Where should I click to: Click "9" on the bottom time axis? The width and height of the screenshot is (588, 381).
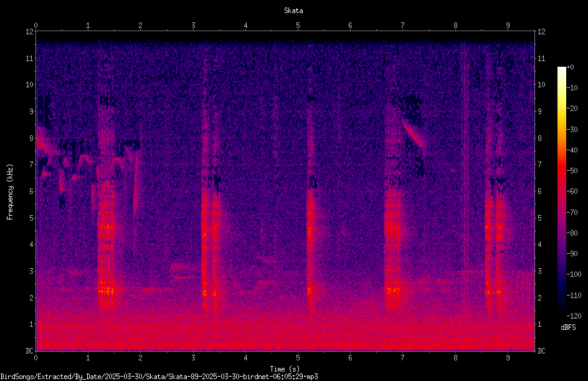(508, 358)
